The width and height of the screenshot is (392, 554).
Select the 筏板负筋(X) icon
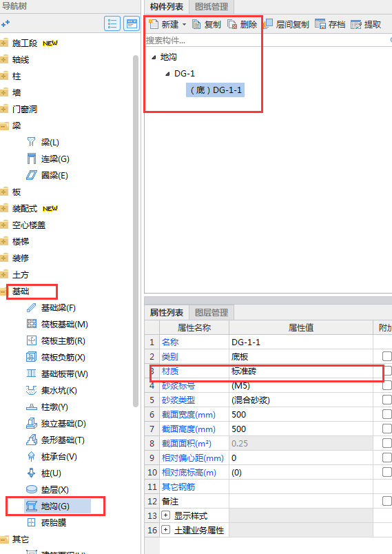click(32, 357)
